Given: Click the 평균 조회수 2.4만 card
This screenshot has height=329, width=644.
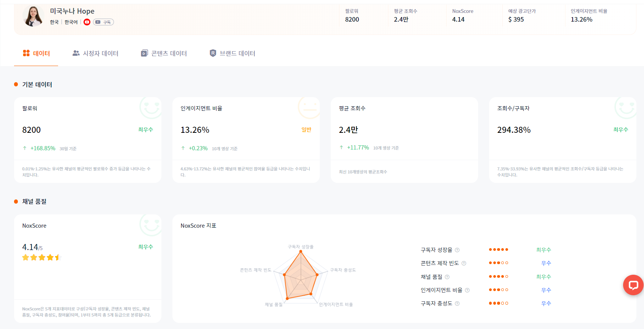Looking at the screenshot, I should click(404, 140).
